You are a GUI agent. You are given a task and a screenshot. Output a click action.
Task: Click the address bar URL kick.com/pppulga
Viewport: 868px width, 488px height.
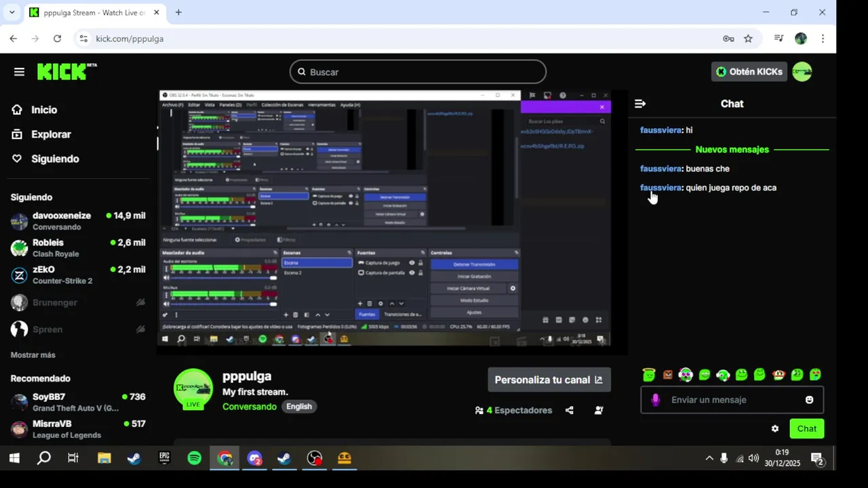[130, 39]
